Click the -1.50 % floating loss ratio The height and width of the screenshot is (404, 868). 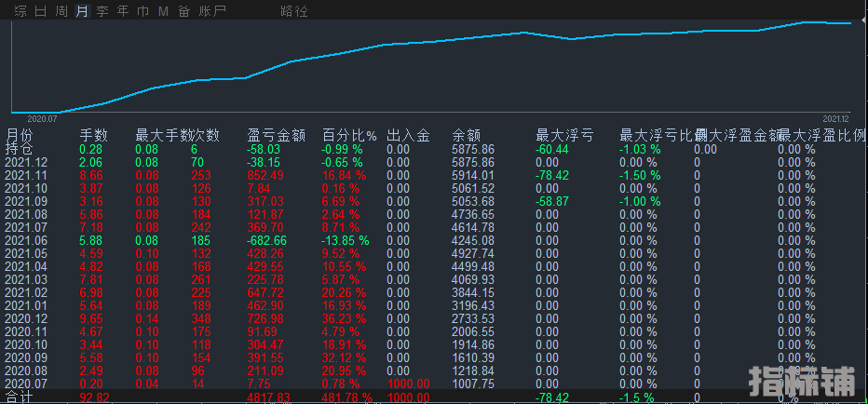pos(640,175)
